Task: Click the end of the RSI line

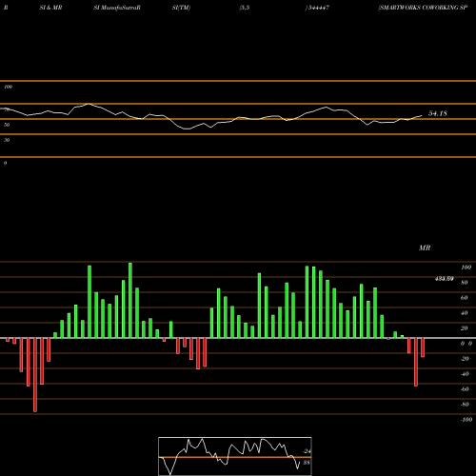Action: (x=422, y=116)
